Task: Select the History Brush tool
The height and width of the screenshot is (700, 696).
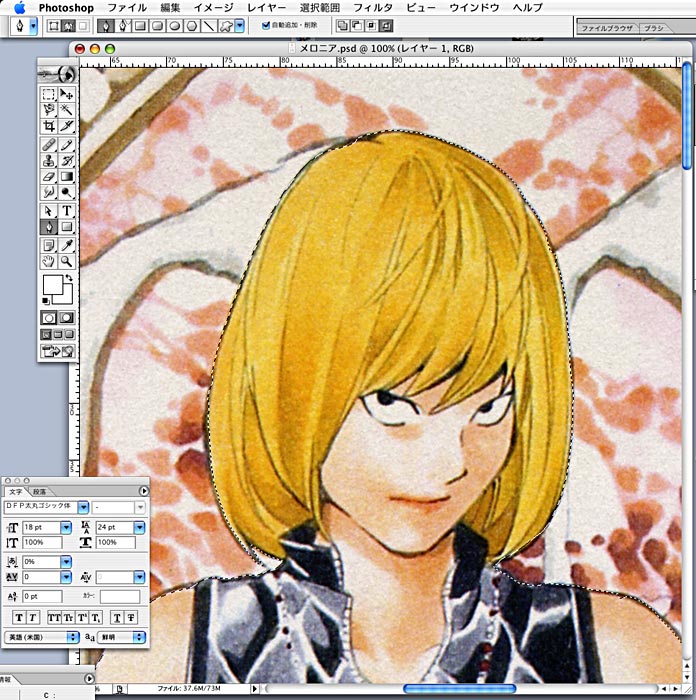Action: (67, 161)
